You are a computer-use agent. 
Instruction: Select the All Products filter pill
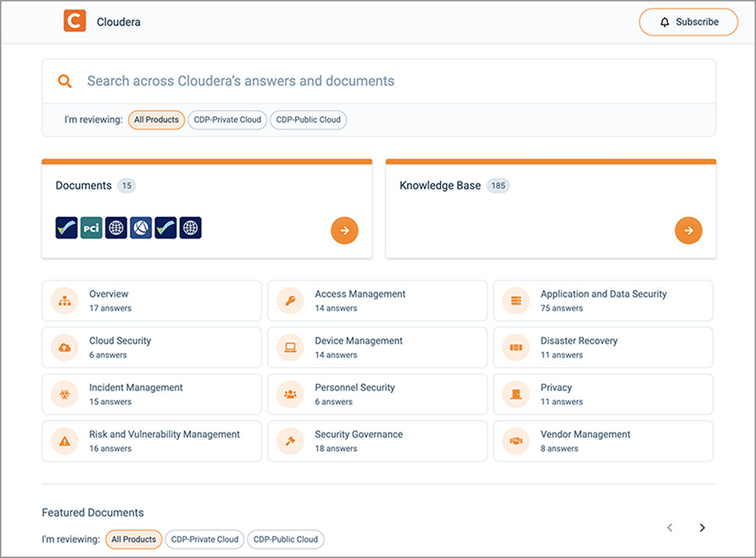pos(156,120)
